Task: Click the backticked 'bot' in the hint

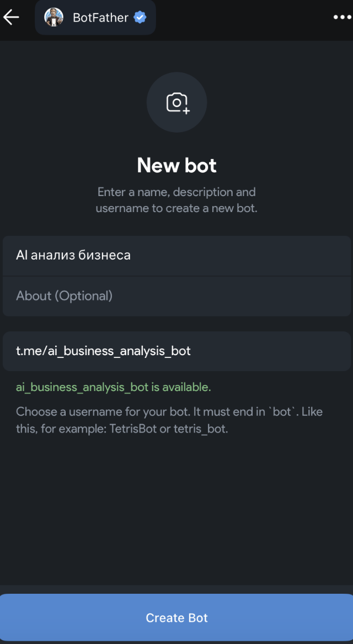Action: [x=282, y=412]
